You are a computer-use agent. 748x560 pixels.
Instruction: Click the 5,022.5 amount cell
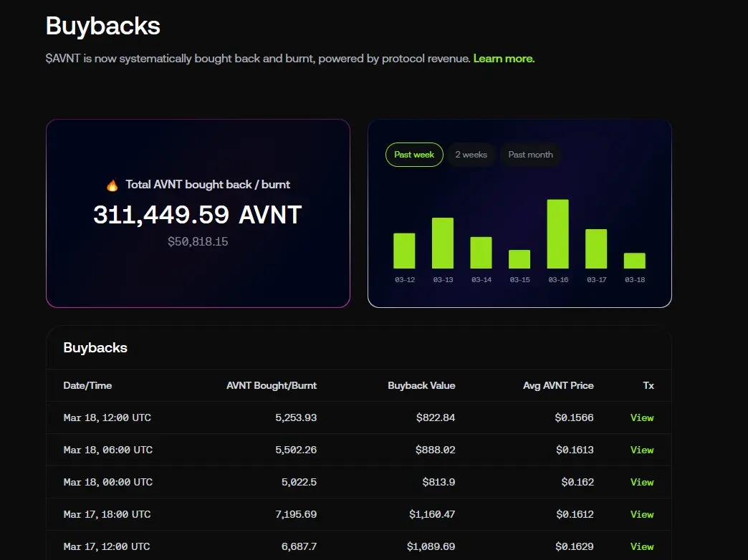299,482
